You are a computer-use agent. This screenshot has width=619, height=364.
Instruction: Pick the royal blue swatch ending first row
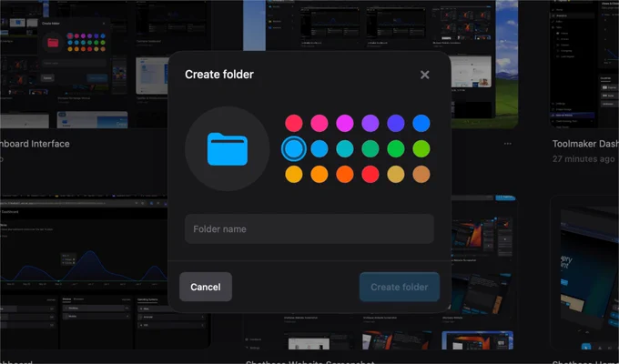click(x=421, y=123)
